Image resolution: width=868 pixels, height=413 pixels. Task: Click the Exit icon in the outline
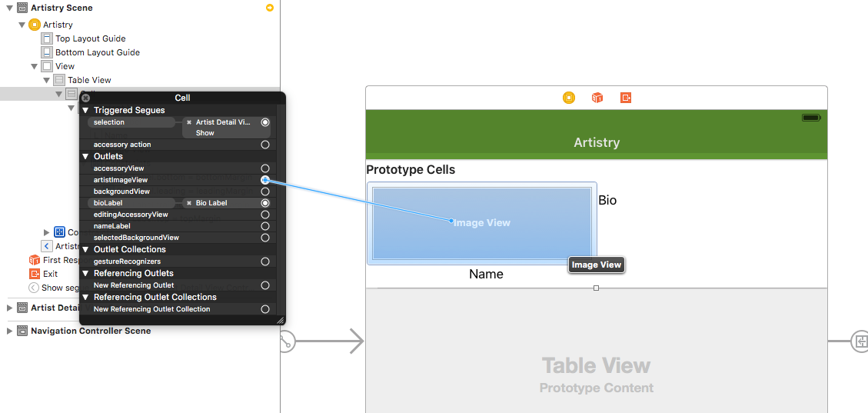35,274
